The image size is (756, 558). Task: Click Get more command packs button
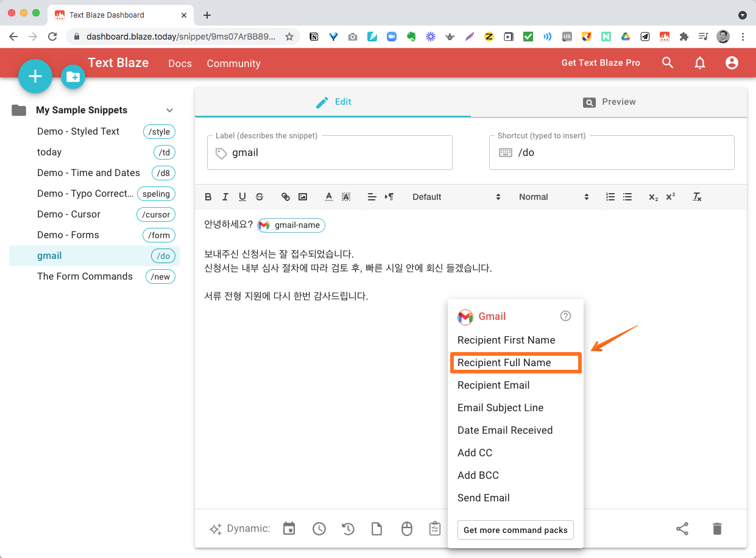pyautogui.click(x=515, y=530)
